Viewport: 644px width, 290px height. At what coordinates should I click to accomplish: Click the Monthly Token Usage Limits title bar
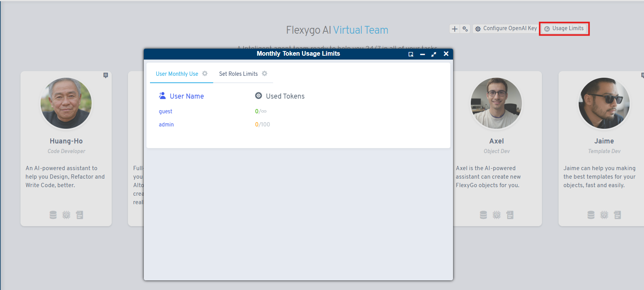pos(298,54)
